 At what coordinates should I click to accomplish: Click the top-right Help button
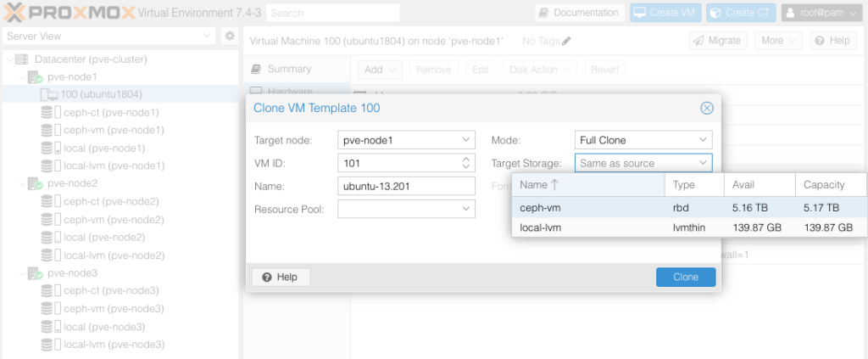tap(834, 41)
